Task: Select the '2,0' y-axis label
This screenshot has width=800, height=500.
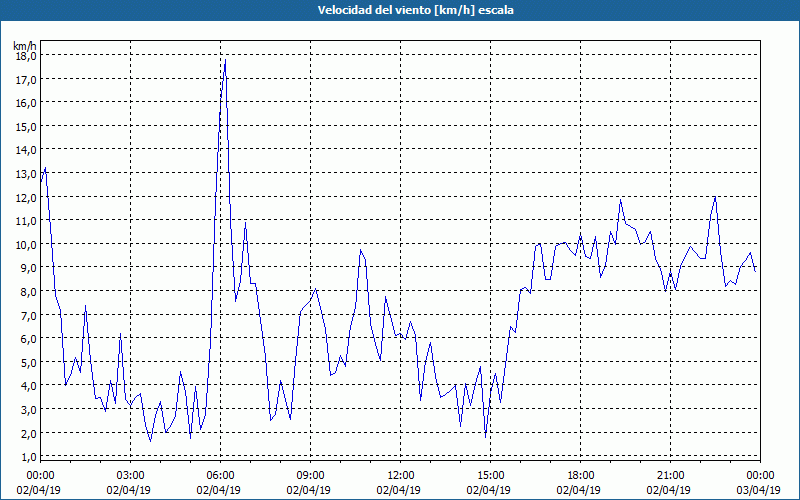Action: 28,433
